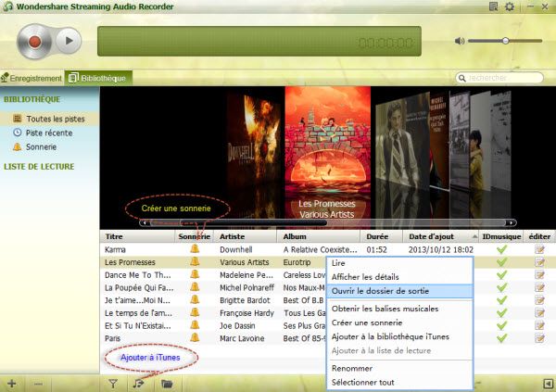
Task: Start recording with the red record button
Action: coord(34,42)
